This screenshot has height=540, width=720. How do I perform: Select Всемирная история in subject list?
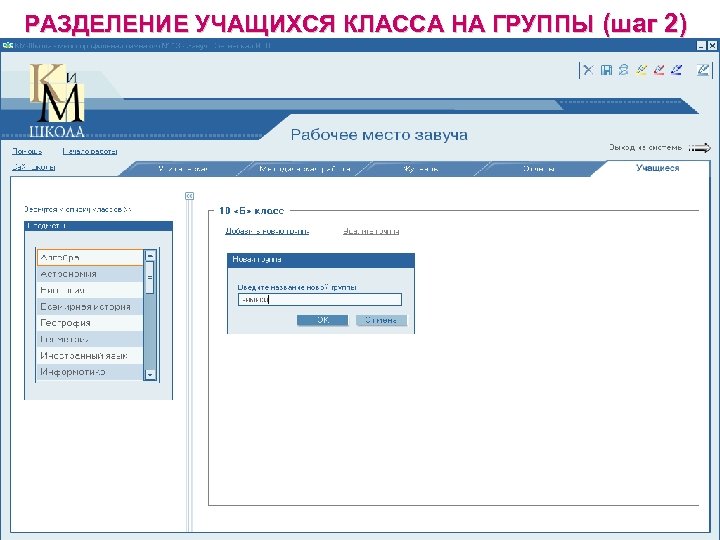[x=90, y=307]
